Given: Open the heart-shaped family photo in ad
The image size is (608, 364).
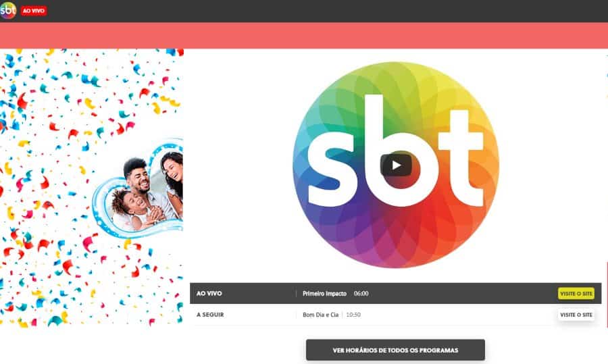Looking at the screenshot, I should 138,190.
